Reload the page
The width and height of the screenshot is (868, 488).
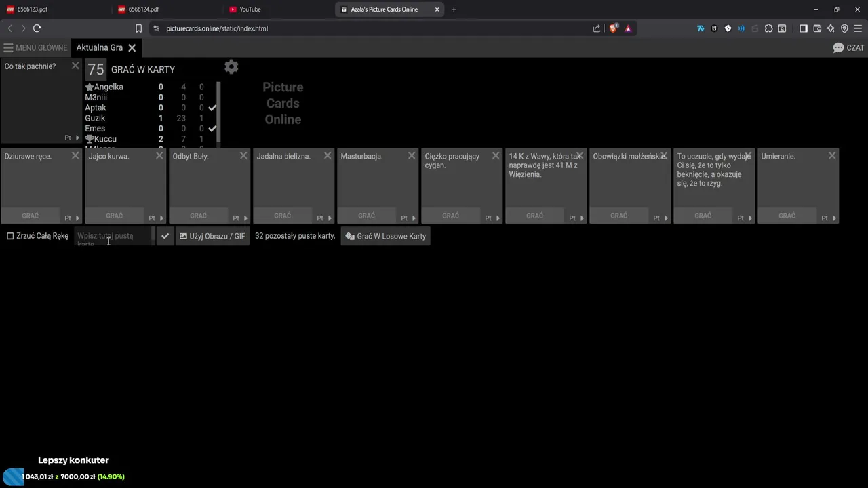(37, 28)
